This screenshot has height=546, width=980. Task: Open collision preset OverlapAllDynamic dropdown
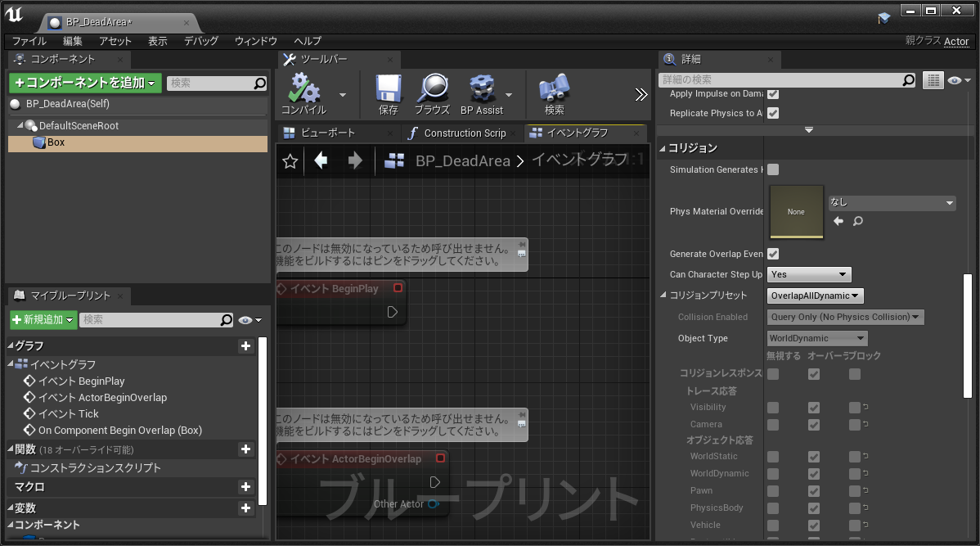tap(815, 296)
